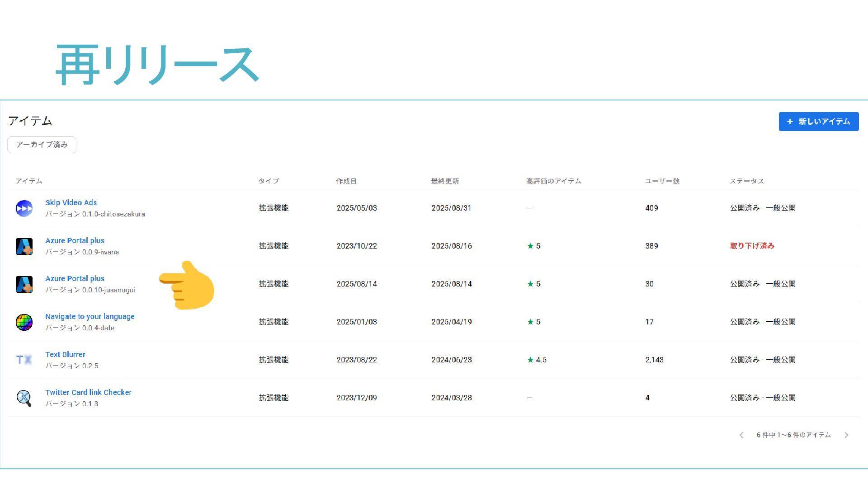Click the Navigate to your language globe icon

(24, 322)
